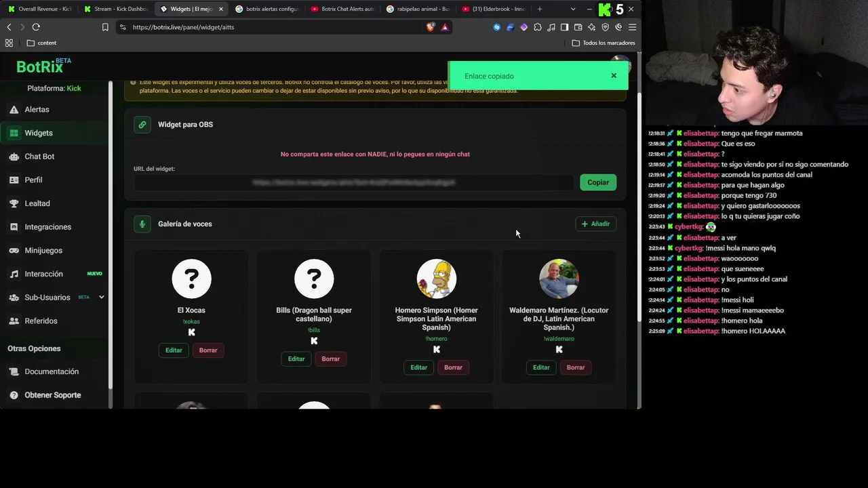Edit the Waldemaro Martínez voice
The image size is (868, 488).
541,367
